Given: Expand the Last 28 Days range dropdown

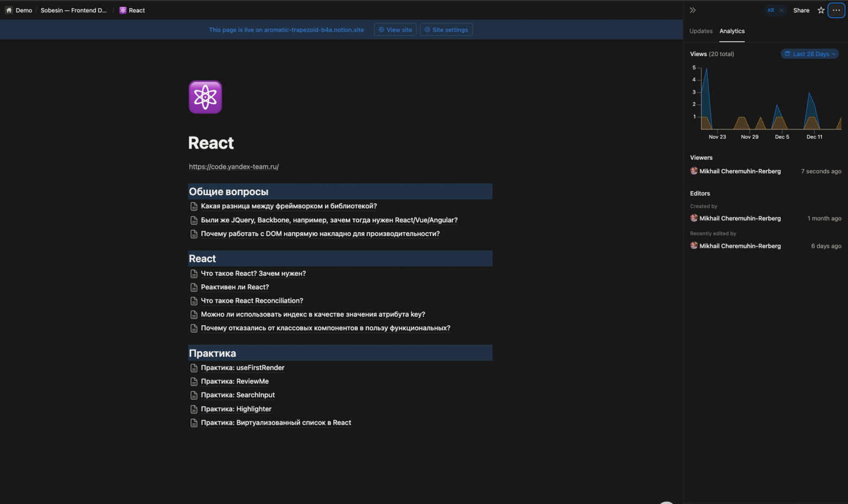Looking at the screenshot, I should 810,54.
